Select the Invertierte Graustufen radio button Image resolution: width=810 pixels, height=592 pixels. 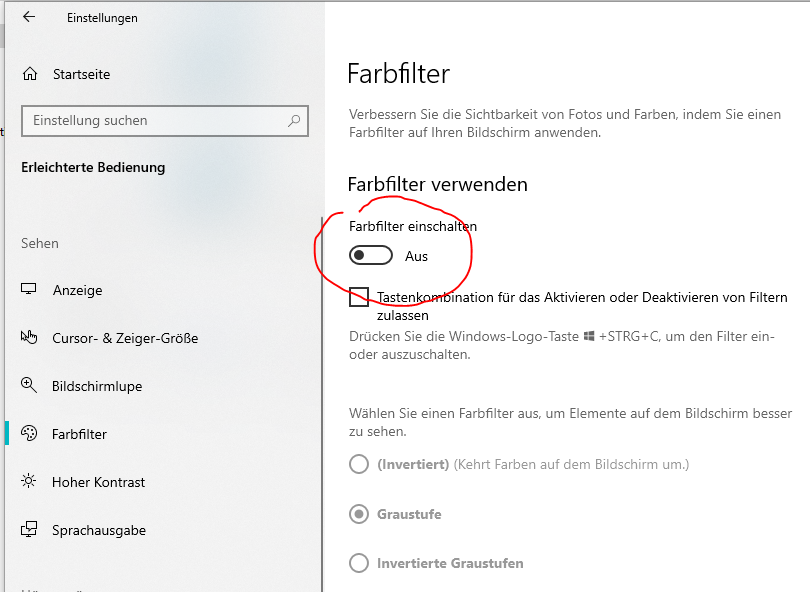pyautogui.click(x=359, y=563)
